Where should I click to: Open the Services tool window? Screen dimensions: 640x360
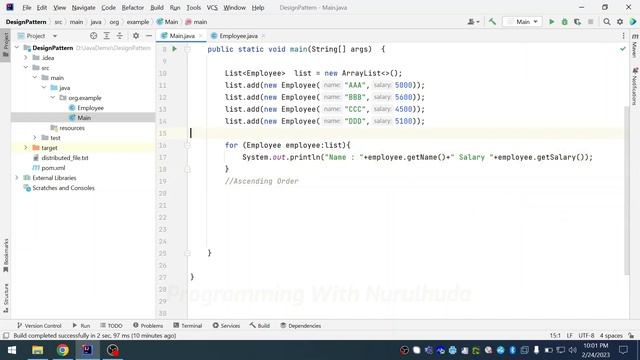tap(226, 326)
